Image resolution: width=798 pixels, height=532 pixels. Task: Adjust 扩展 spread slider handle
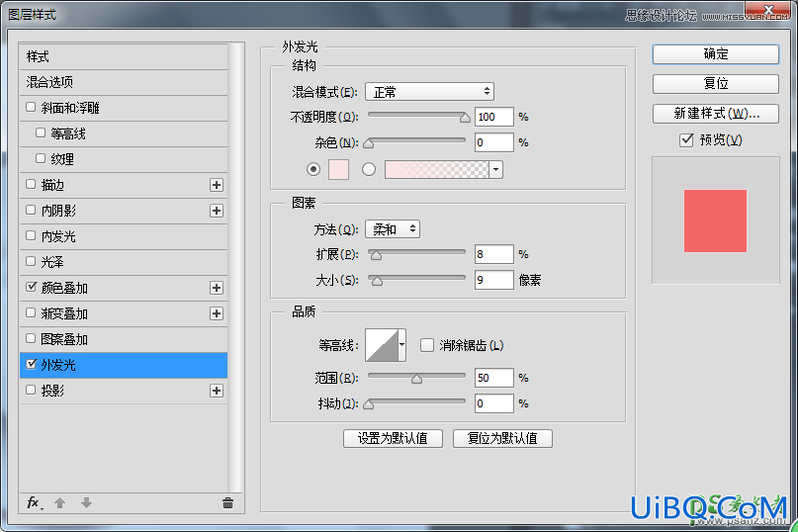coord(376,255)
